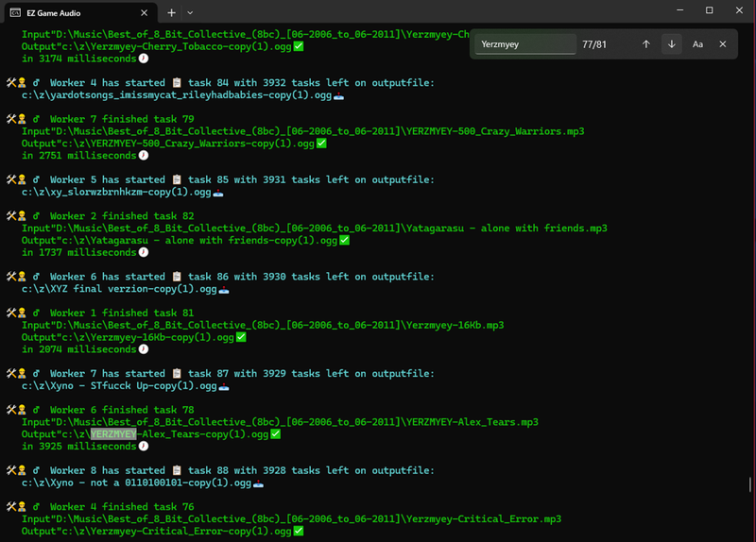
Task: Click the joystick icon after XYZ final verzion-copy(1).ogg
Action: click(224, 290)
